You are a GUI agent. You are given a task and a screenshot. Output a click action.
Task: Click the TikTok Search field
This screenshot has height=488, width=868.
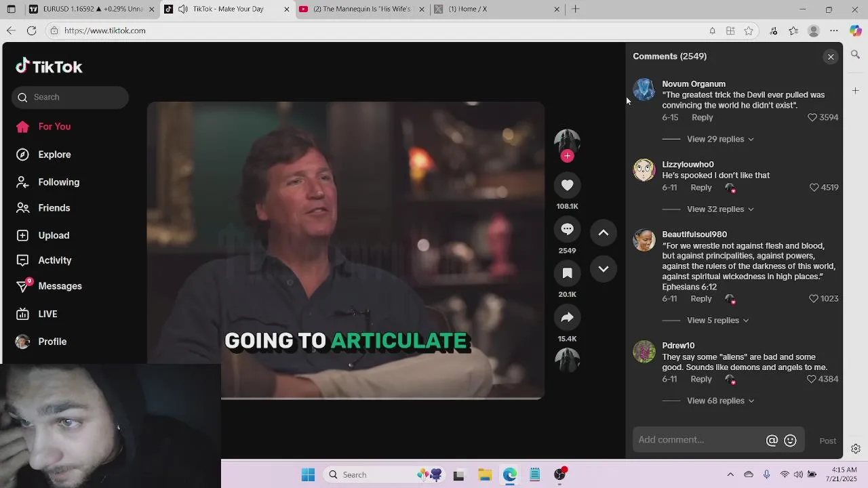[70, 98]
